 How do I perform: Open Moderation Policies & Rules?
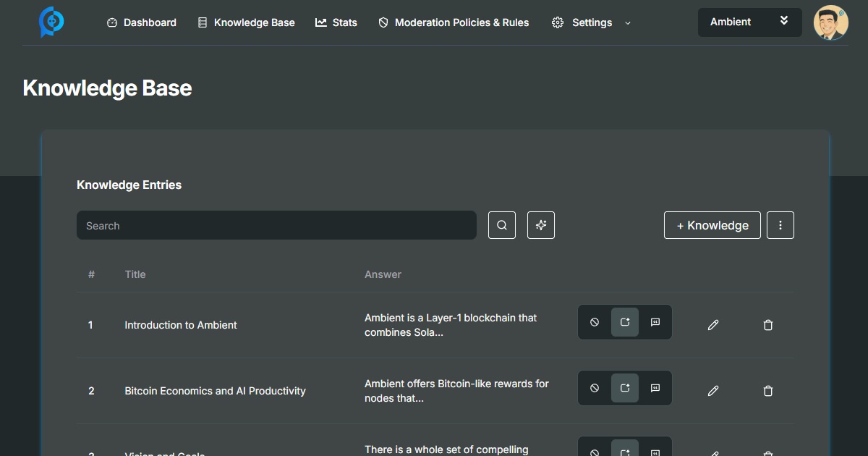[x=454, y=22]
